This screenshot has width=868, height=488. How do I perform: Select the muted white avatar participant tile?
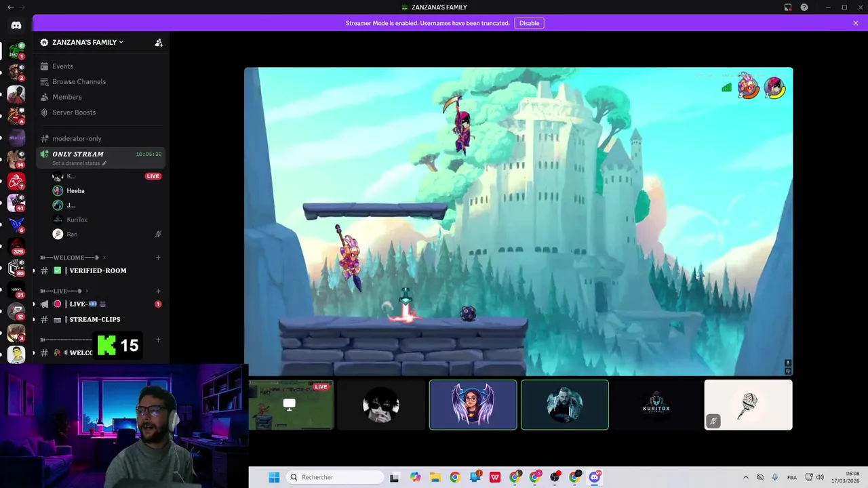point(748,405)
